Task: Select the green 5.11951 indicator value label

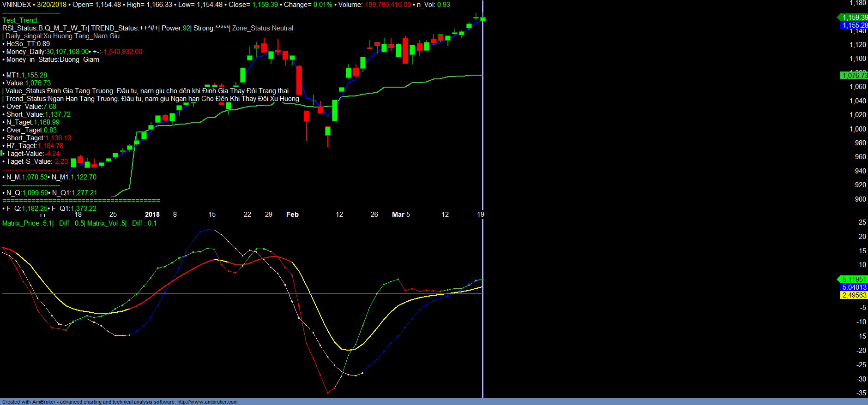Action: (x=854, y=280)
